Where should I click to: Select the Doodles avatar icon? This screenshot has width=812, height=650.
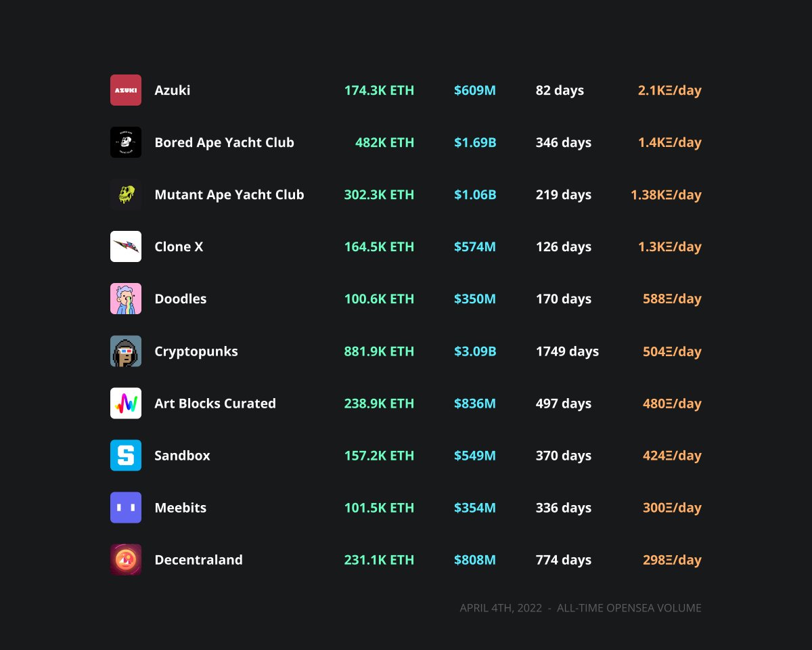tap(125, 299)
